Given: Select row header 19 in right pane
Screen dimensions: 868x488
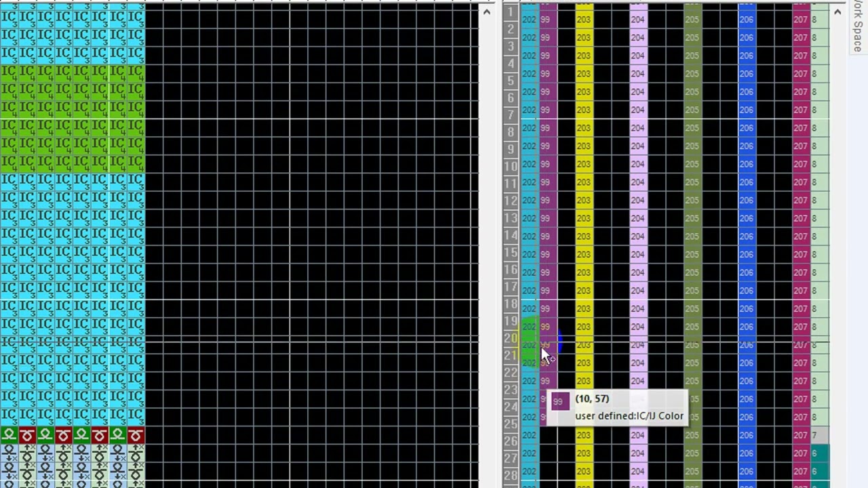Looking at the screenshot, I should [511, 321].
